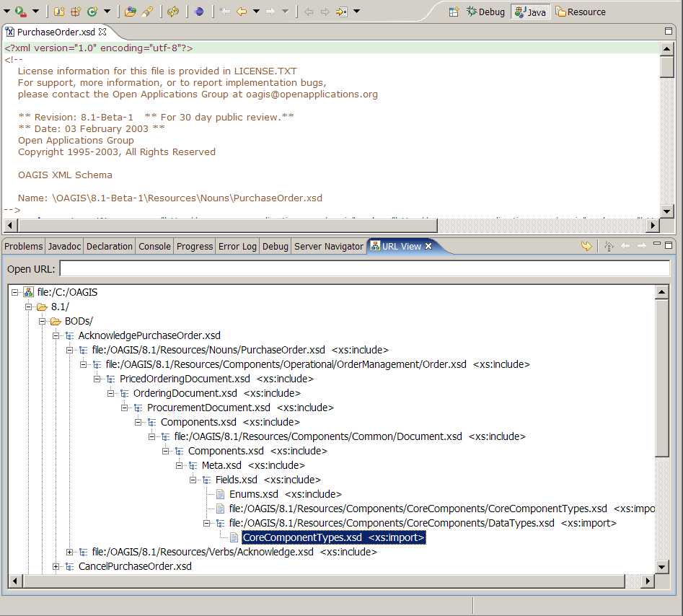Click the purple globe toolbar icon

[x=198, y=12]
